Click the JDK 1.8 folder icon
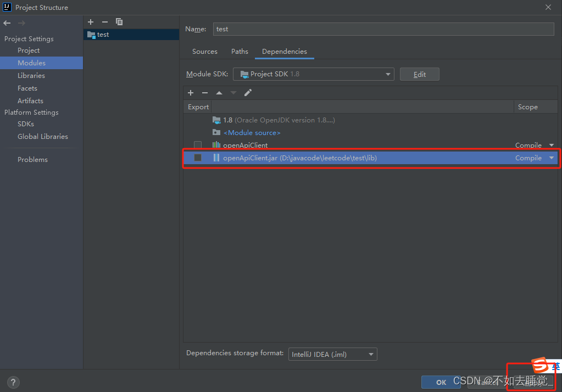The width and height of the screenshot is (562, 392). tap(216, 120)
